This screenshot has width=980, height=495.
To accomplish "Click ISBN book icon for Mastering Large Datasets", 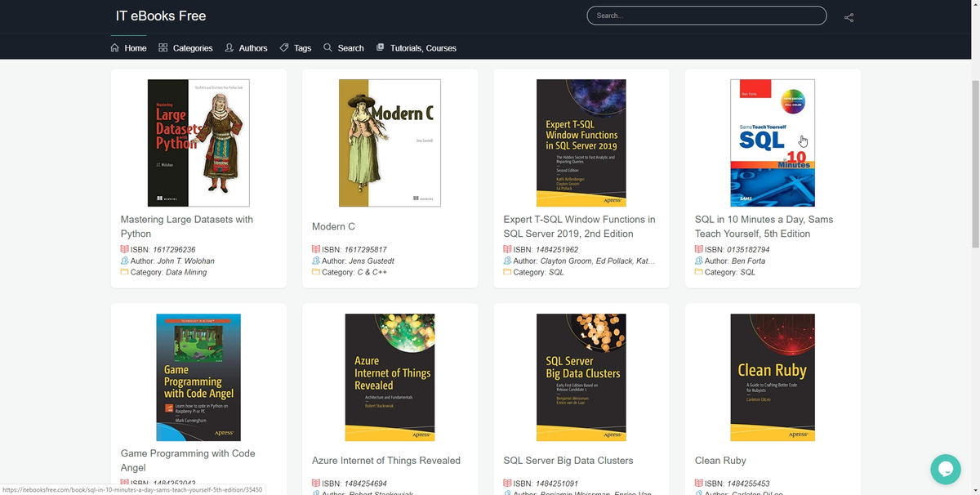I will [125, 249].
